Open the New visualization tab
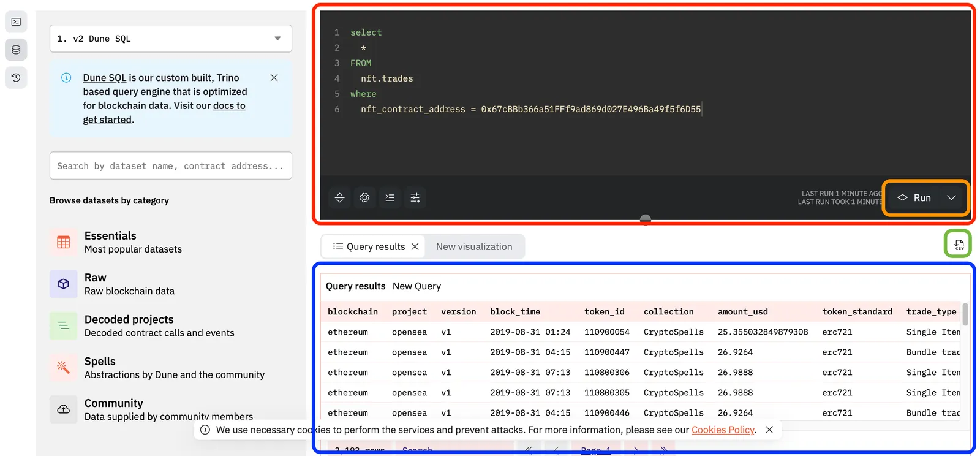 (474, 246)
